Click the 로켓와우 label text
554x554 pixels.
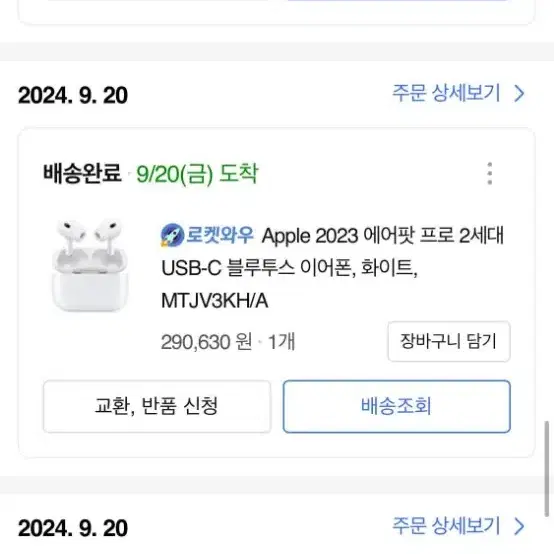pyautogui.click(x=219, y=235)
